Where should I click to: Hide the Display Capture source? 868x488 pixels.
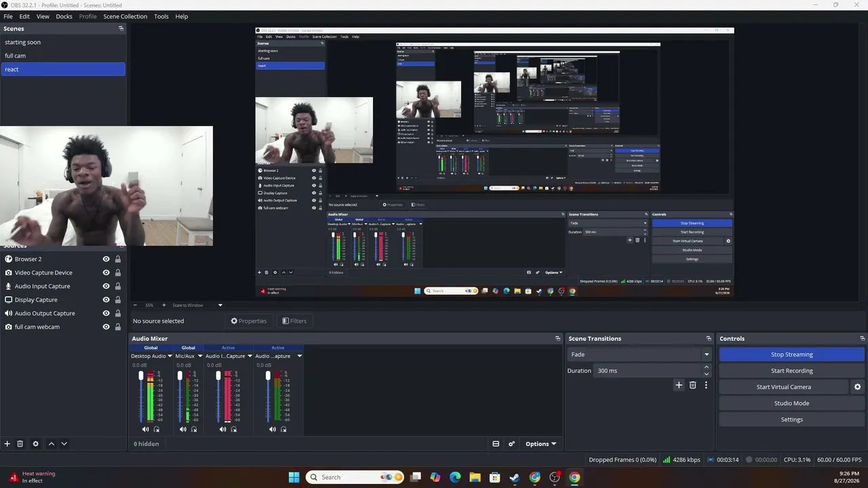[106, 300]
